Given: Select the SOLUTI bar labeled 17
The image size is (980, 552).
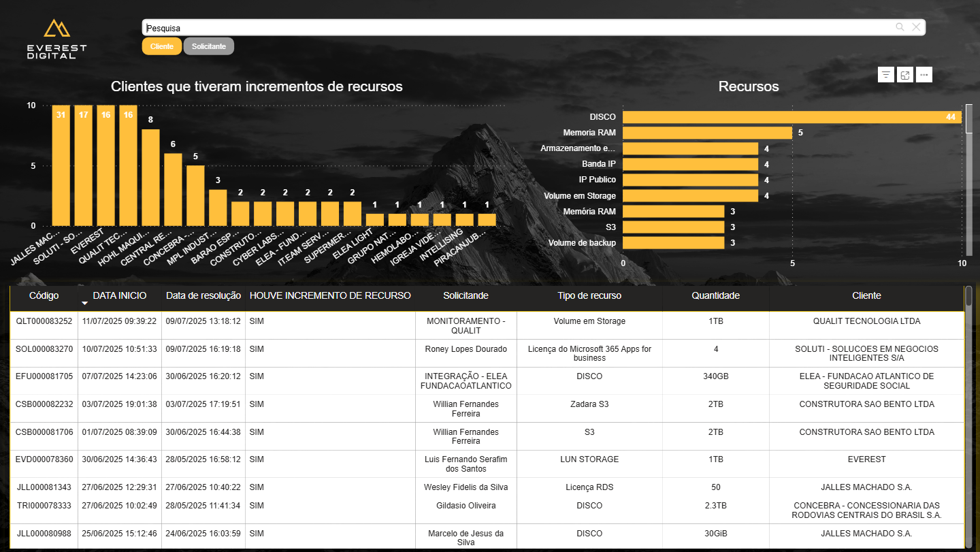Looking at the screenshot, I should click(x=83, y=165).
